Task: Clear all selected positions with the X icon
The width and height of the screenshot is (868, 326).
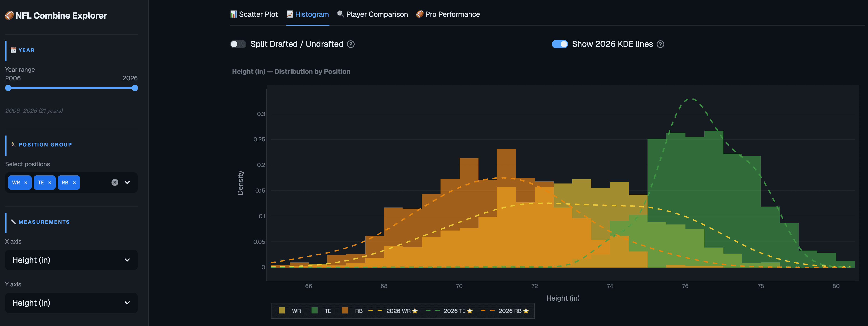Action: [x=115, y=182]
